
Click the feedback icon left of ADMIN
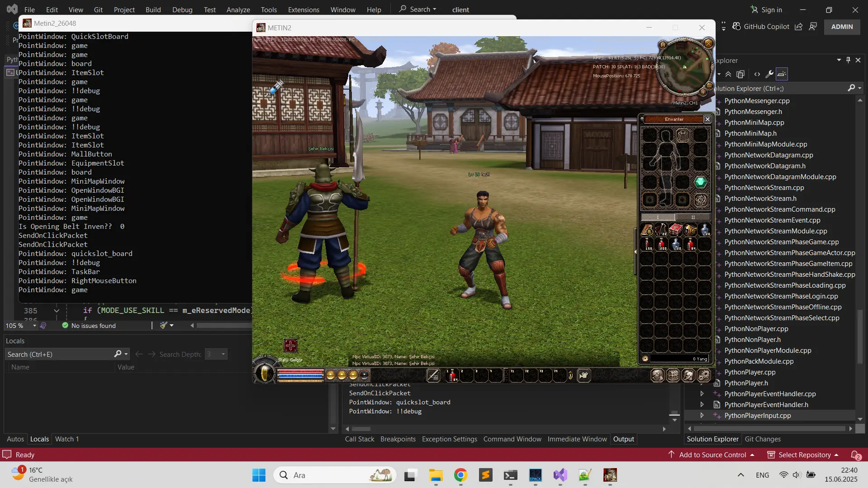[x=813, y=27]
